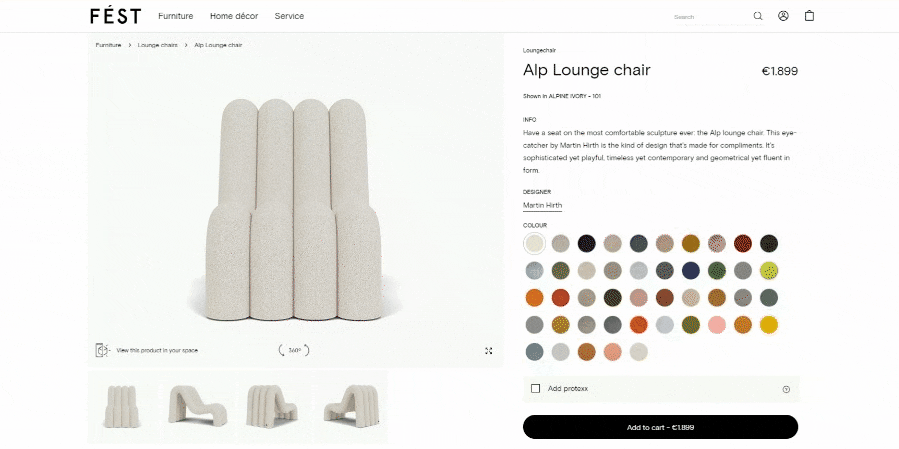The height and width of the screenshot is (449, 899).
Task: Open designer Martin Hirth link
Action: click(x=542, y=205)
